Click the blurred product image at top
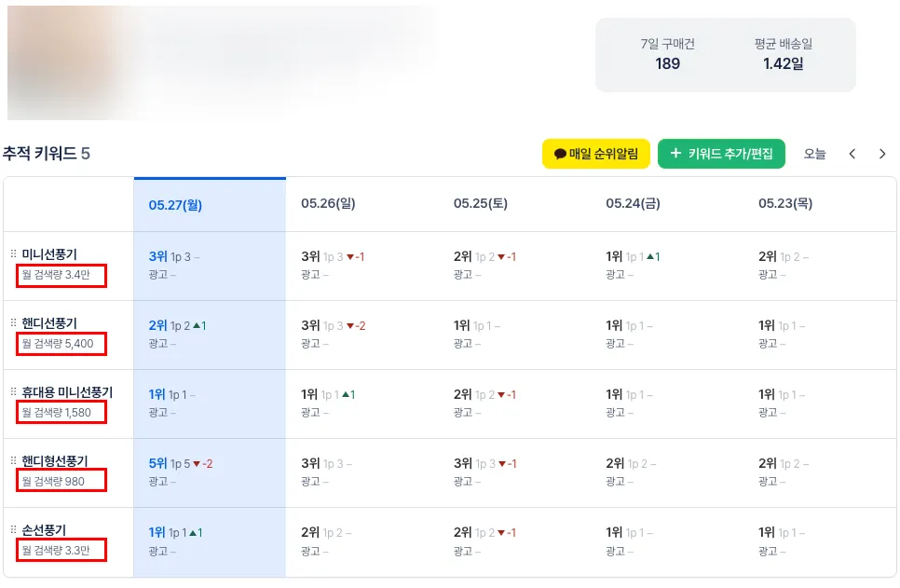 click(x=220, y=62)
